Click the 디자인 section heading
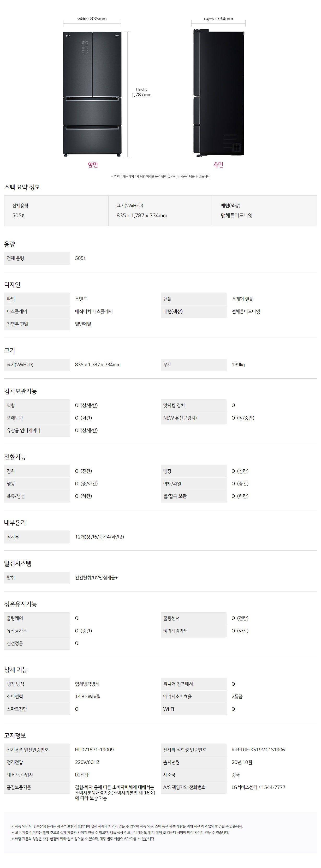This screenshot has height=868, width=321. coord(12,285)
